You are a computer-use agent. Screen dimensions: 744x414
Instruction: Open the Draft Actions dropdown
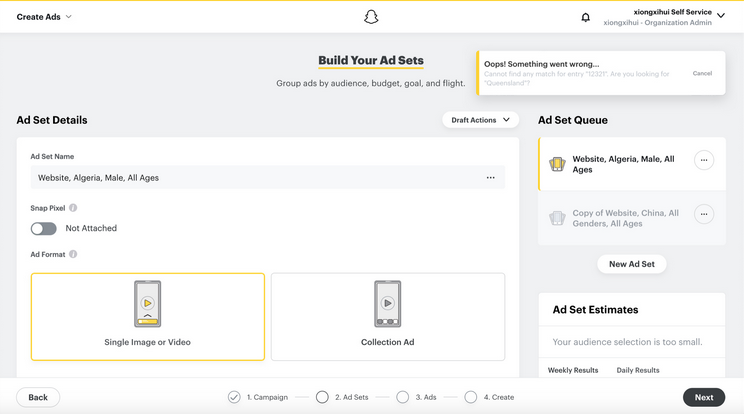click(x=480, y=120)
